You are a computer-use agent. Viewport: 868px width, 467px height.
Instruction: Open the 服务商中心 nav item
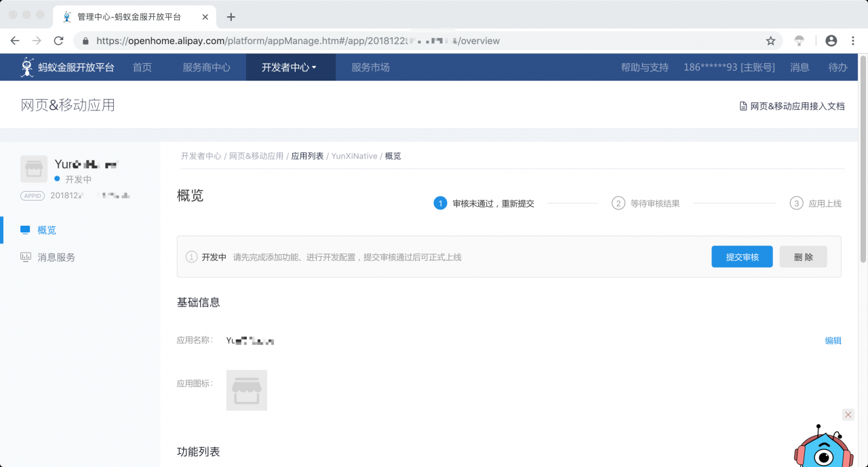click(x=207, y=67)
